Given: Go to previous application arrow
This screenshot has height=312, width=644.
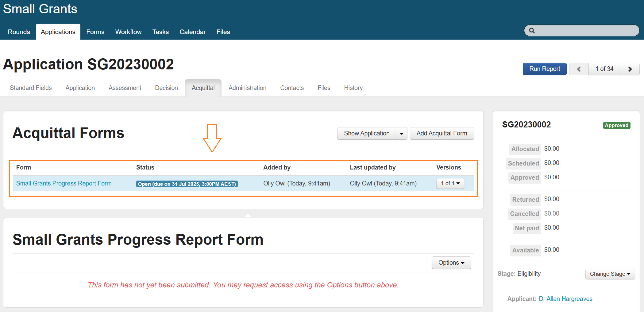Looking at the screenshot, I should pyautogui.click(x=579, y=69).
